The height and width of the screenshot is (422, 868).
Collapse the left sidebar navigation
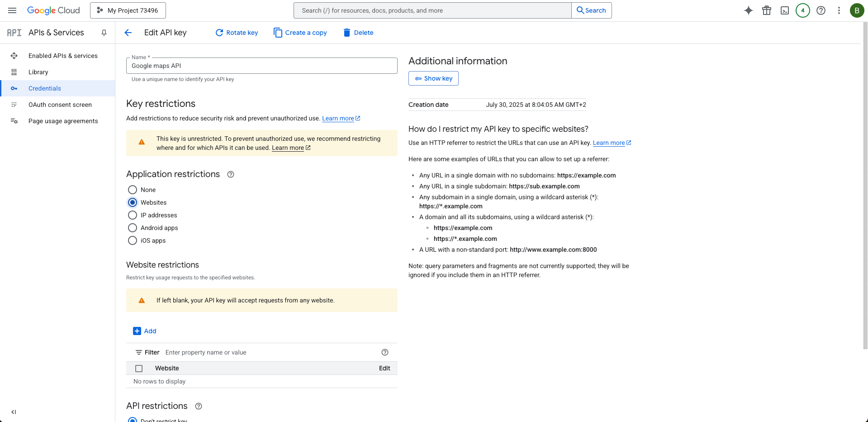click(14, 412)
